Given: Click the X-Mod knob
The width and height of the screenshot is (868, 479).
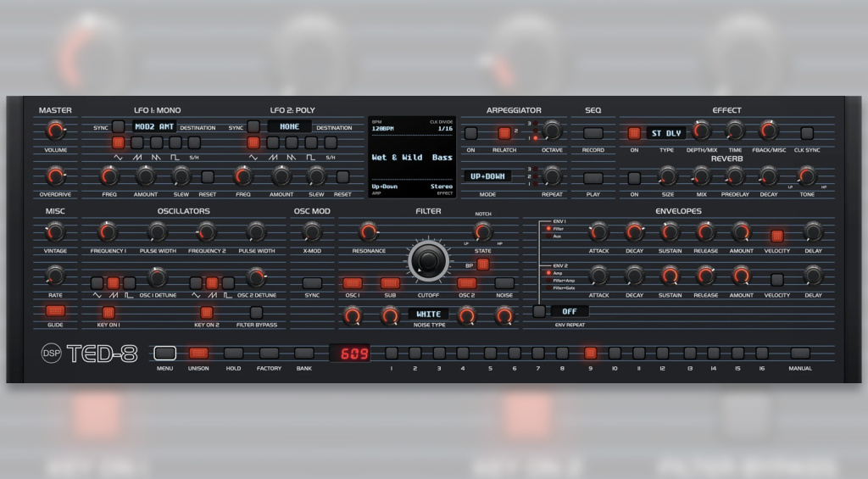Looking at the screenshot, I should coord(312,231).
